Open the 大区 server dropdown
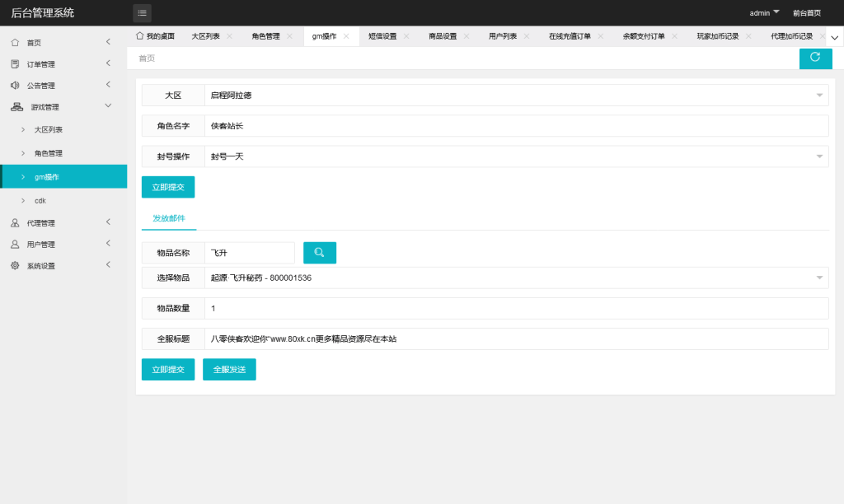Image resolution: width=844 pixels, height=504 pixels. tap(819, 95)
